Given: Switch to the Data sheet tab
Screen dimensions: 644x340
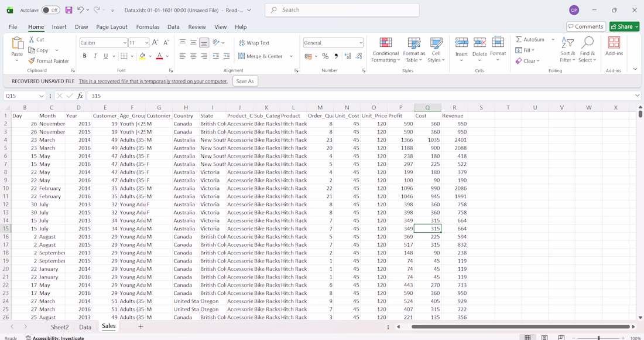Looking at the screenshot, I should [85, 327].
